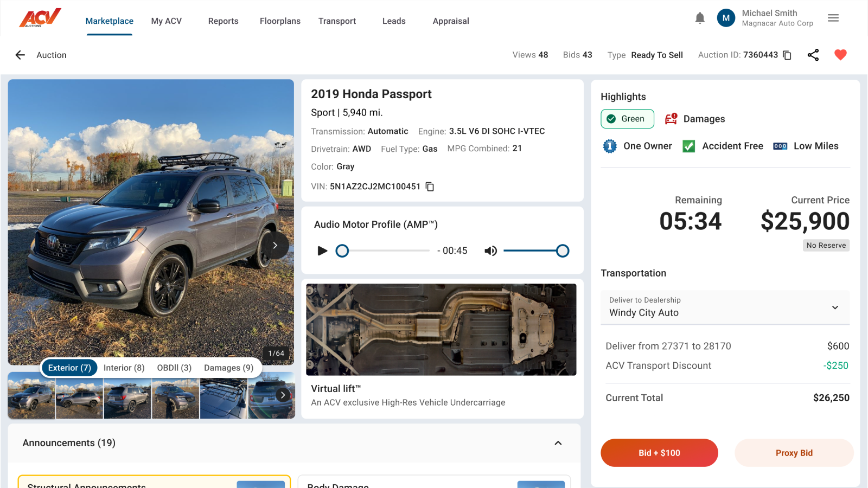Open the hamburger menu in the top right
868x488 pixels.
[833, 18]
